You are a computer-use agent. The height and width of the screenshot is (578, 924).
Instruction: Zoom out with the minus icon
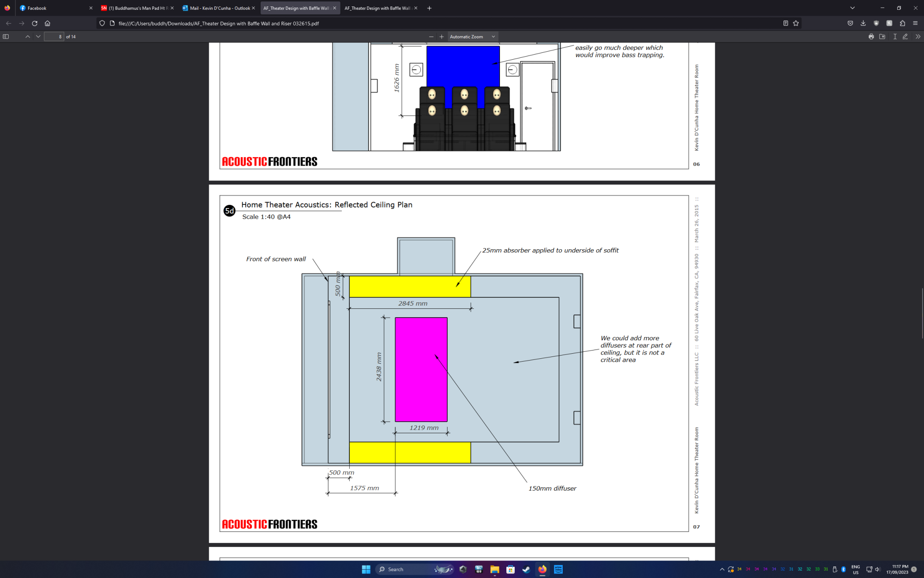(x=431, y=37)
